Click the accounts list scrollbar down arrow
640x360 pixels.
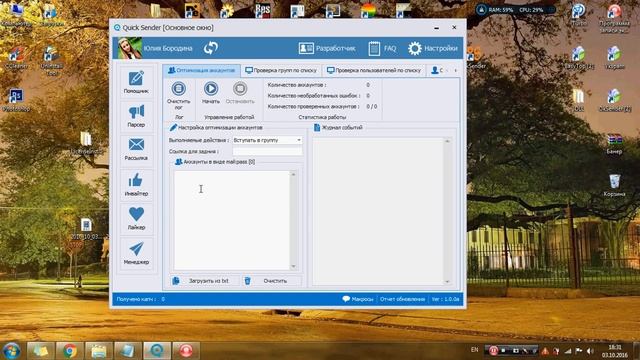point(293,267)
